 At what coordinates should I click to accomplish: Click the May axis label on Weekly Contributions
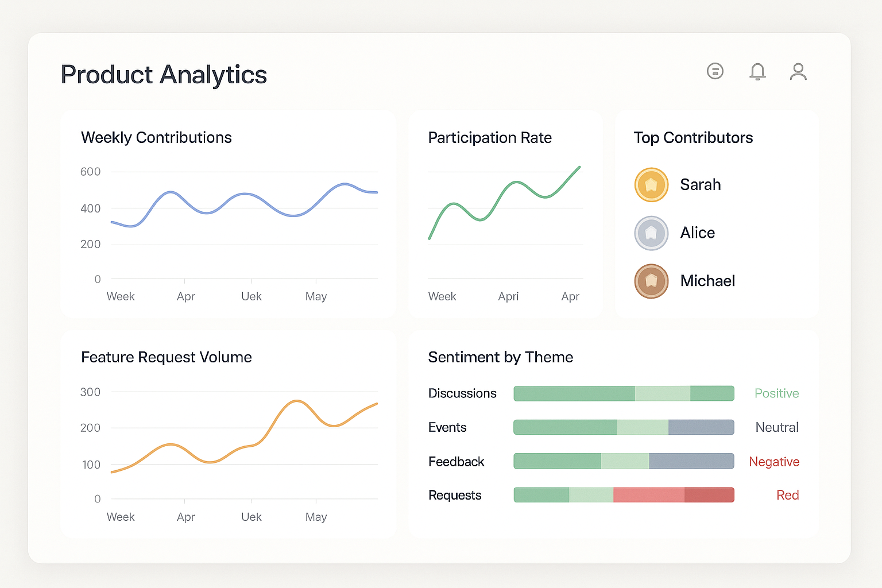click(316, 296)
